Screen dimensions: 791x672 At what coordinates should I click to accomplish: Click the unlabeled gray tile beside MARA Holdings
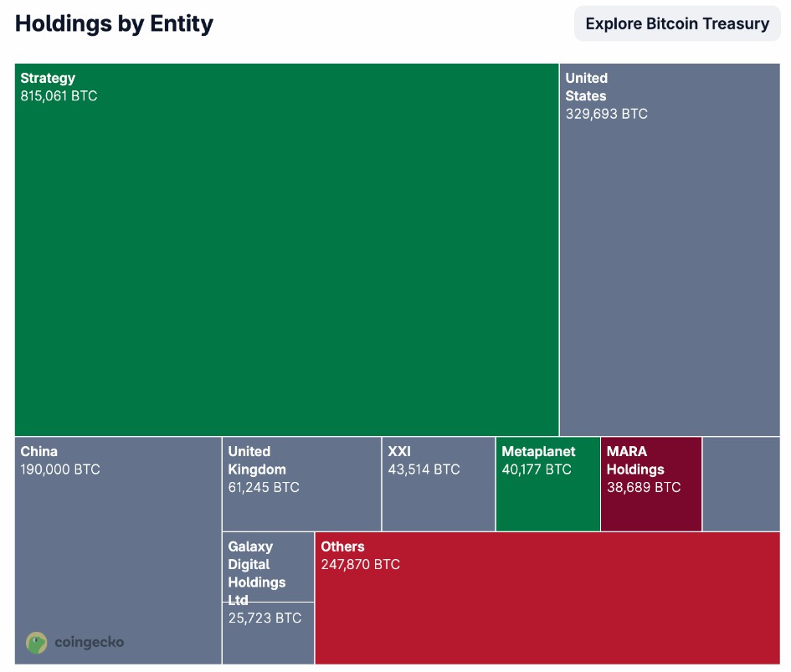point(741,484)
